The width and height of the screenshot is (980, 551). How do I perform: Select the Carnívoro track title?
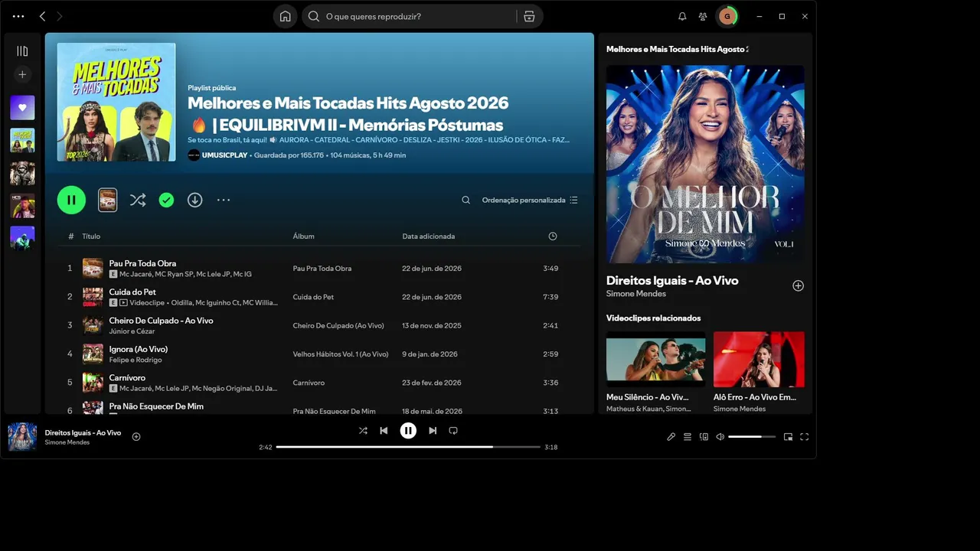click(127, 377)
